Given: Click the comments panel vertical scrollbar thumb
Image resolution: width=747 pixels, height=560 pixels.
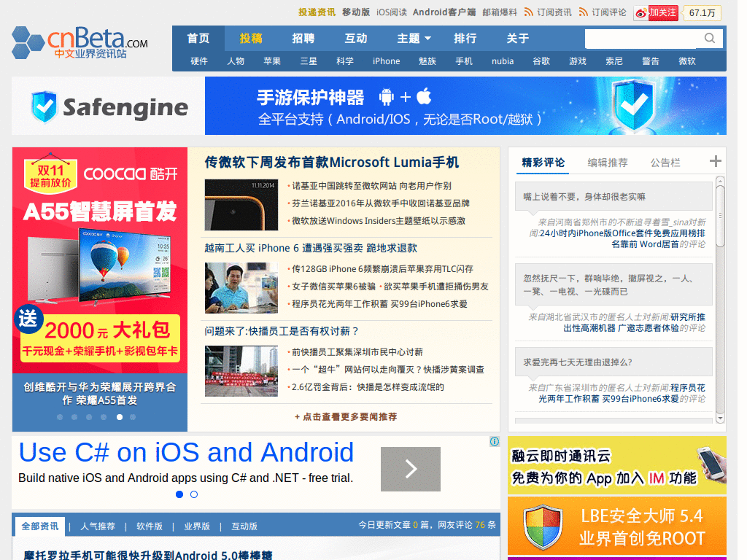Looking at the screenshot, I should click(720, 217).
